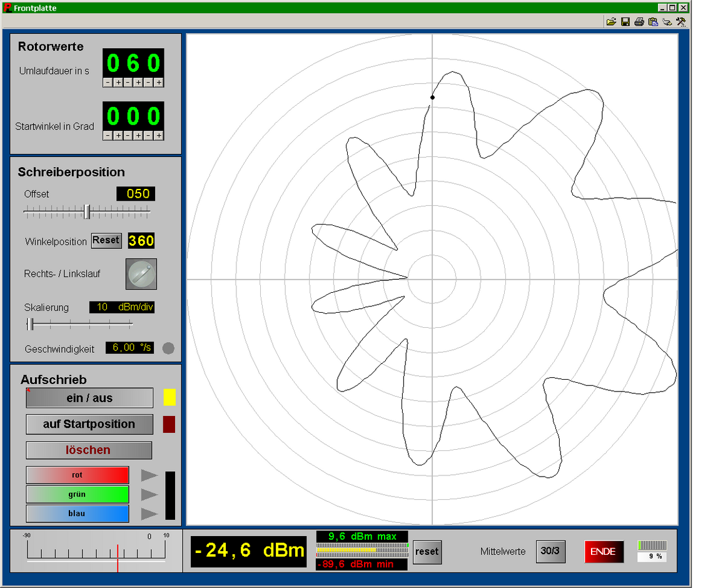This screenshot has height=588, width=713.
Task: Click the gray Geschwindigkeit indicator circle
Action: pyautogui.click(x=168, y=348)
